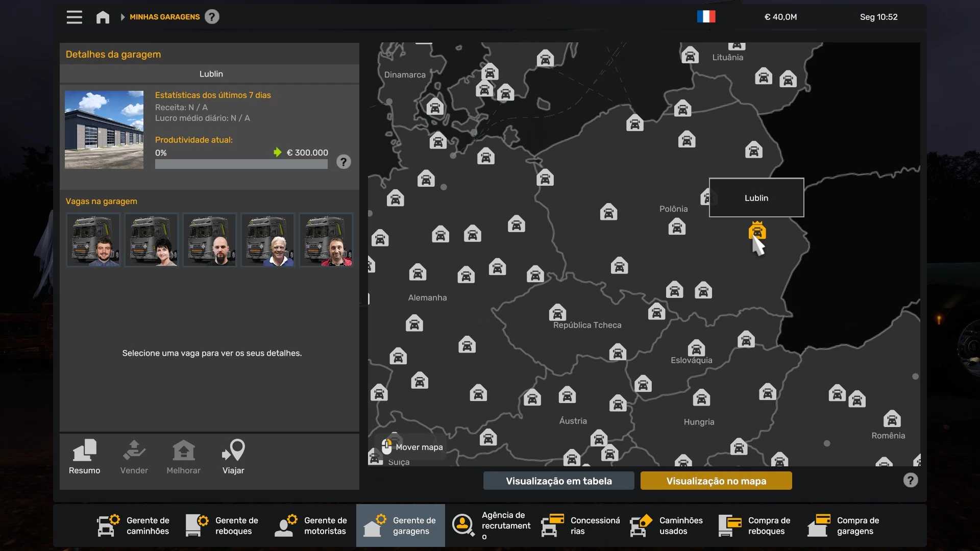Go to Compra de garagens
Screen dimensions: 980x551
pyautogui.click(x=844, y=525)
